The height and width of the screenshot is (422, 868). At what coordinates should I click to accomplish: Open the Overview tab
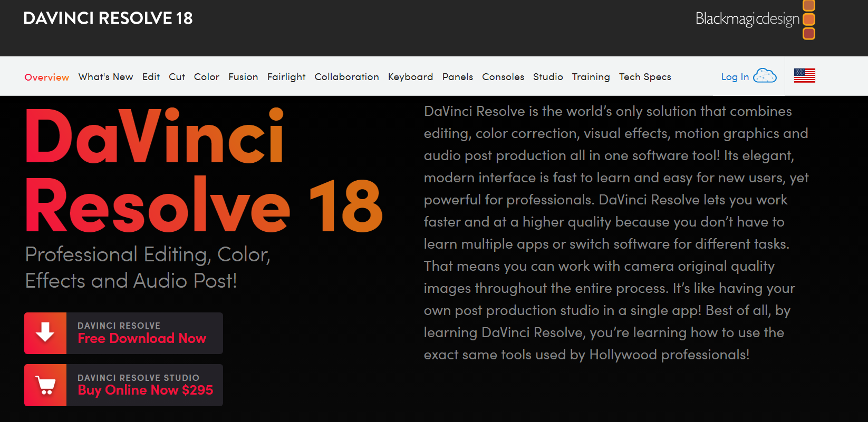click(47, 77)
